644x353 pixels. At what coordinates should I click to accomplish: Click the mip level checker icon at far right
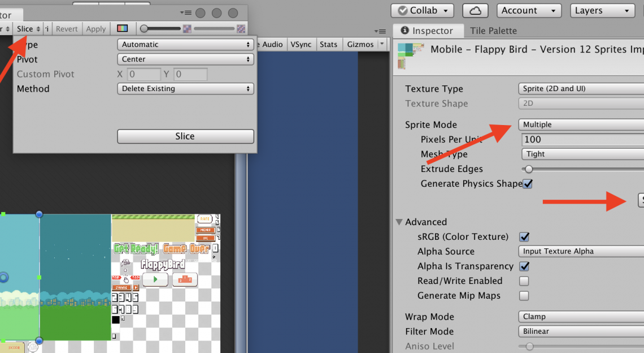pyautogui.click(x=241, y=29)
